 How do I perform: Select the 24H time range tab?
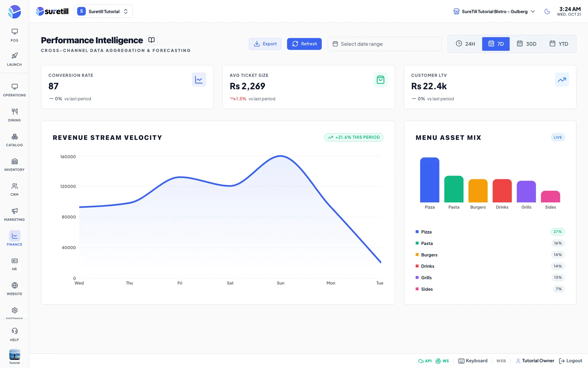465,44
